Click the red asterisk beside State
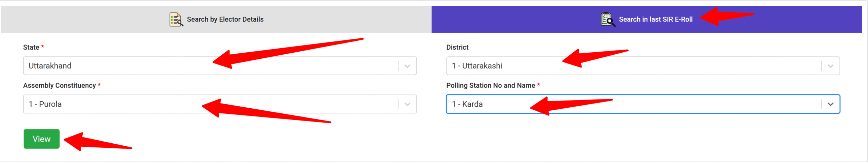 (43, 47)
